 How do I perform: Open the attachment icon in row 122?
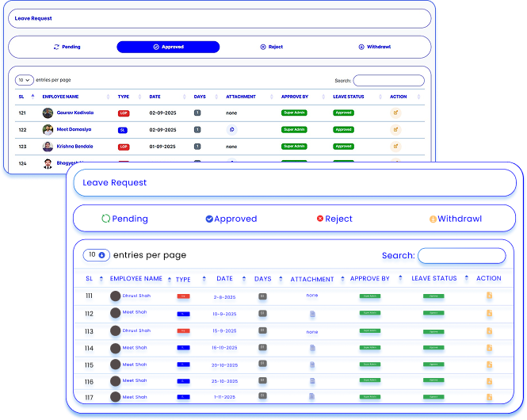tap(231, 129)
